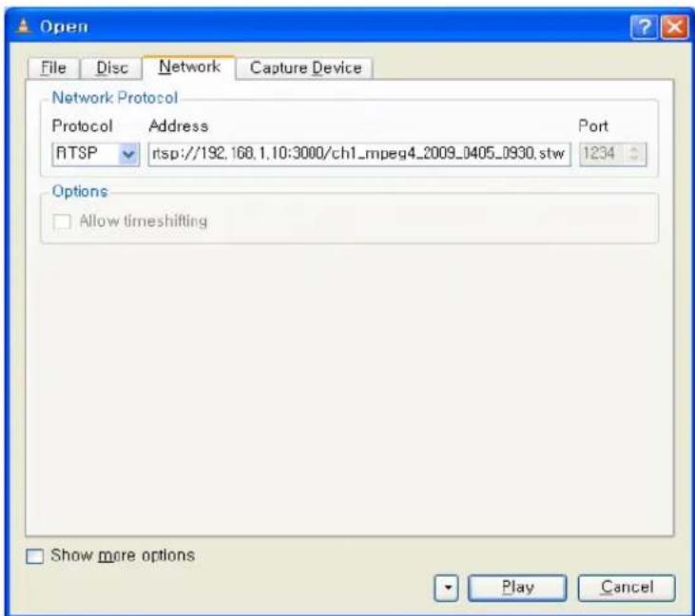Screen dimensions: 695x616
Task: Decrease the Port value with down arrow
Action: 635,159
